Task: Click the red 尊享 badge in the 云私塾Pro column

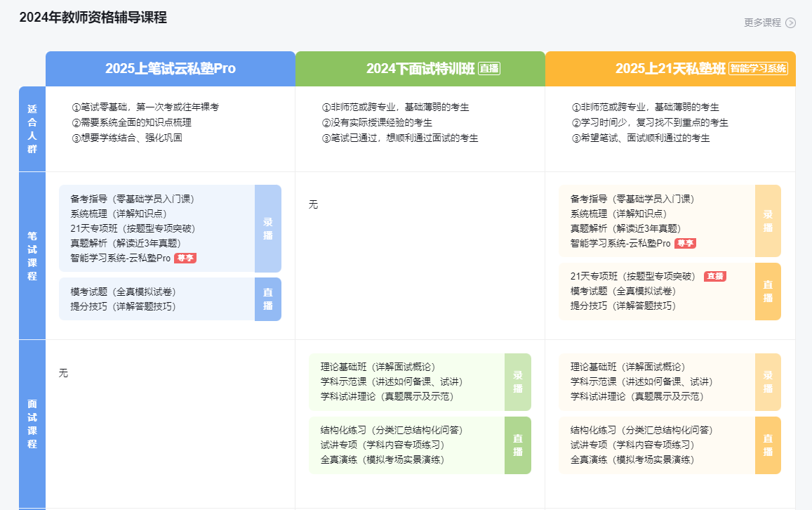Action: tap(185, 259)
